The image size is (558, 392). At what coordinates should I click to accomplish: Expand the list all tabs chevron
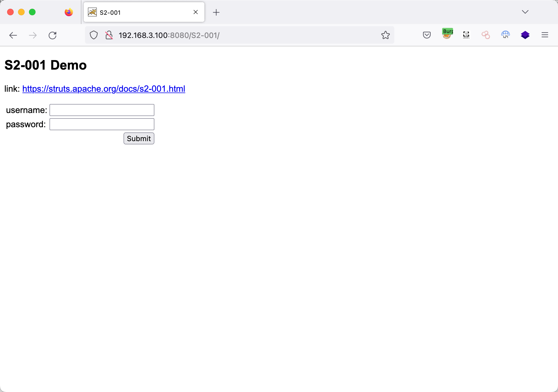tap(525, 12)
